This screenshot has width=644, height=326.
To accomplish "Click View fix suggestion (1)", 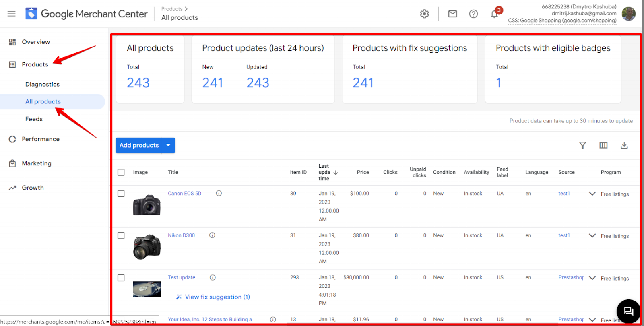I will pos(217,297).
